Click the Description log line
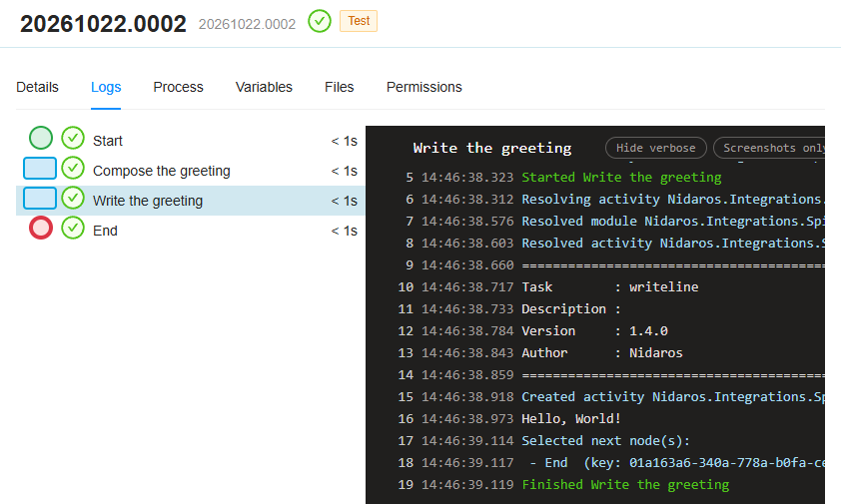This screenshot has width=841, height=504. [x=571, y=308]
